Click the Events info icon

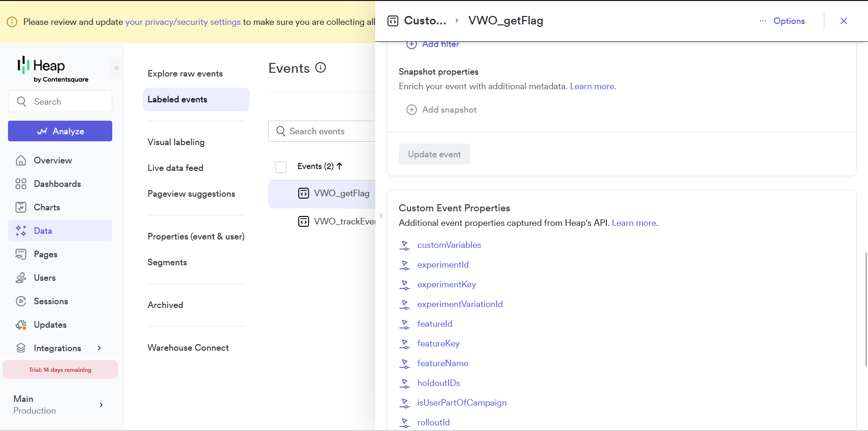320,68
